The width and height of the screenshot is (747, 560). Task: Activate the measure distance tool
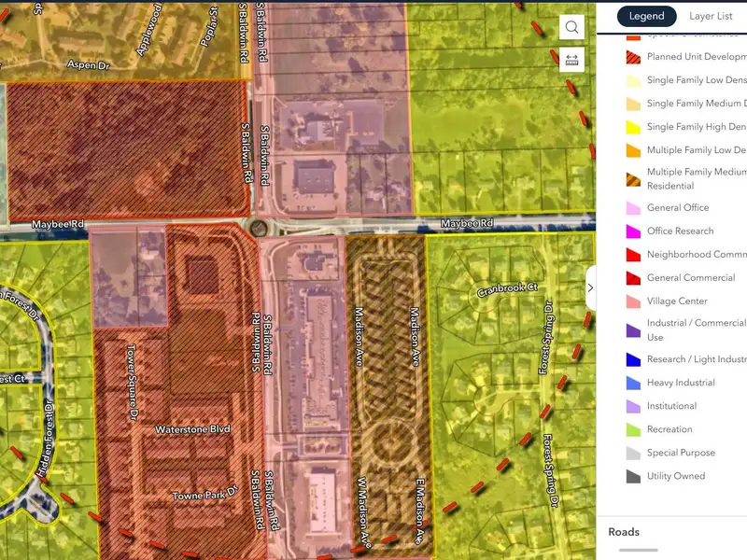click(572, 60)
